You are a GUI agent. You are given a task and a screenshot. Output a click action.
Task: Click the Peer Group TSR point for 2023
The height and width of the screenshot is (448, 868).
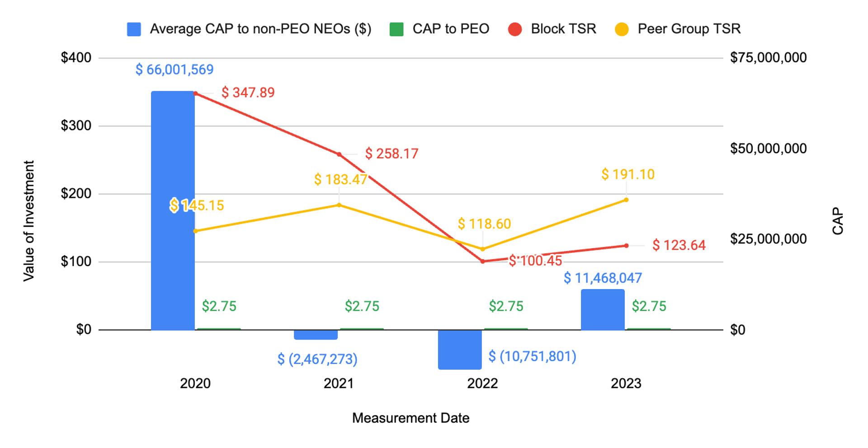click(626, 200)
